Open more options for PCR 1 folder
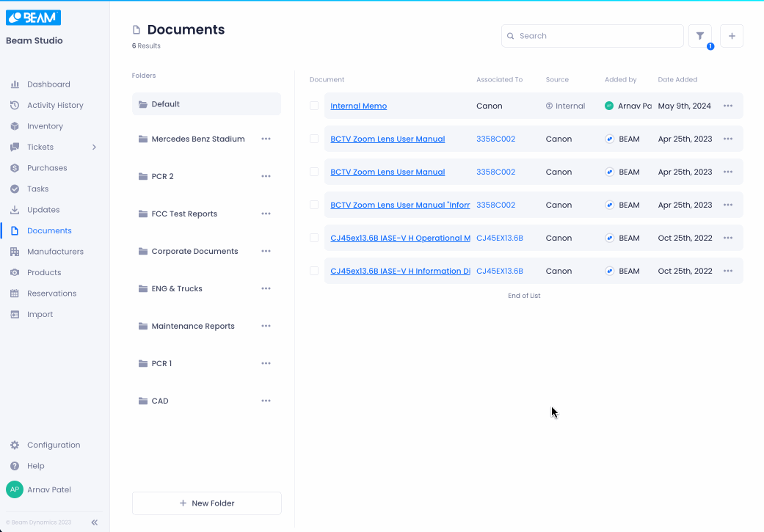Viewport: 764px width, 532px height. pos(266,363)
